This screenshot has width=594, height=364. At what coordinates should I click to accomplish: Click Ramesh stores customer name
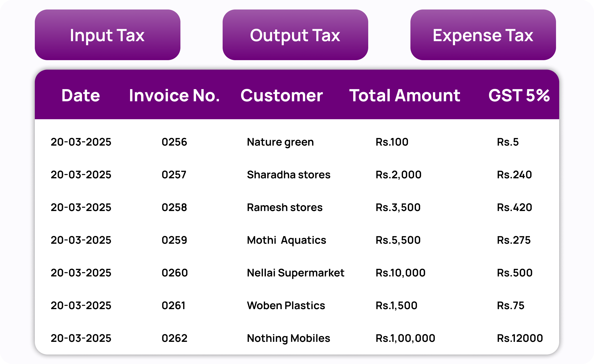coord(285,207)
